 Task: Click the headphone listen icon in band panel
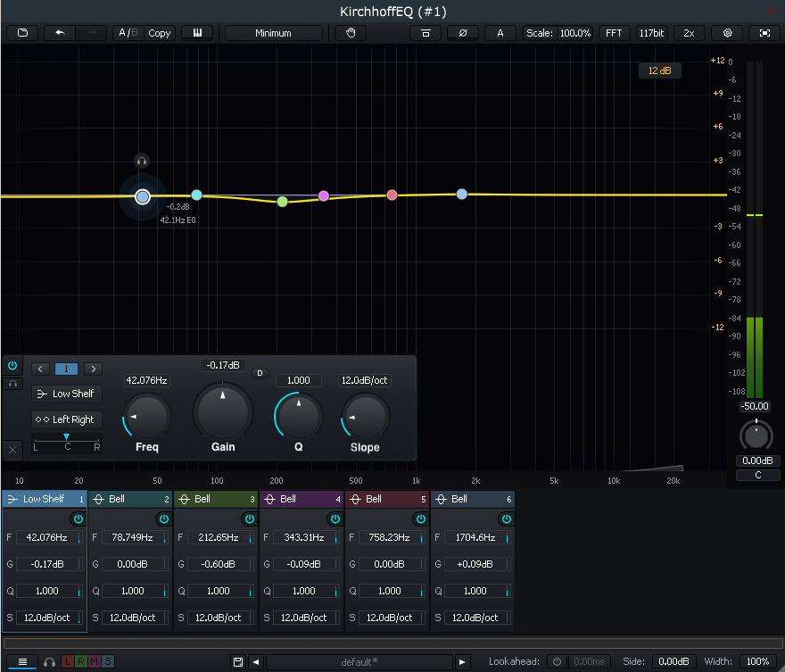(x=13, y=384)
